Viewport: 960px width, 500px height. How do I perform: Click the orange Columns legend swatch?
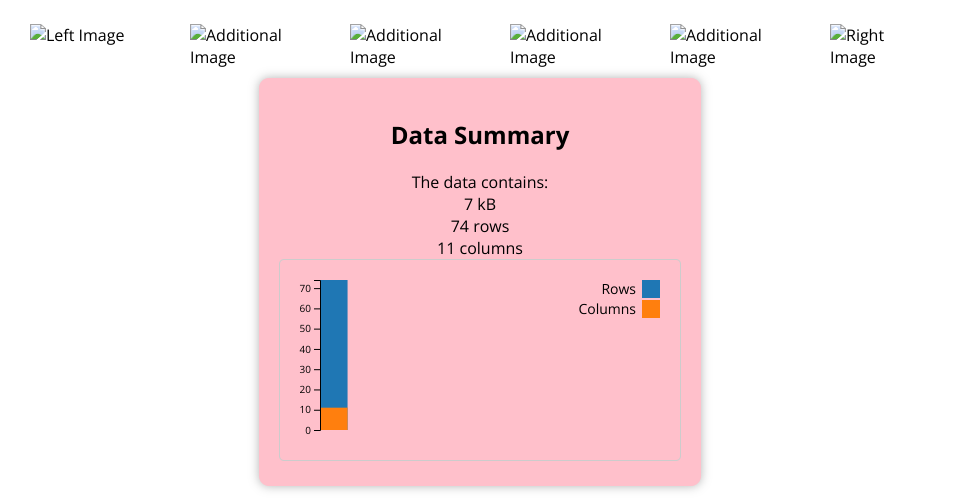coord(651,309)
